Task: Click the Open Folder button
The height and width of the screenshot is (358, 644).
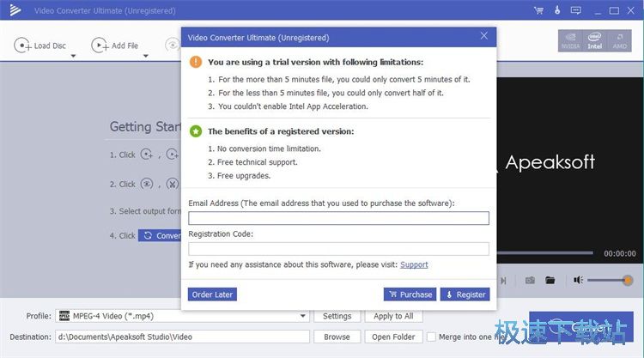Action: coord(393,337)
